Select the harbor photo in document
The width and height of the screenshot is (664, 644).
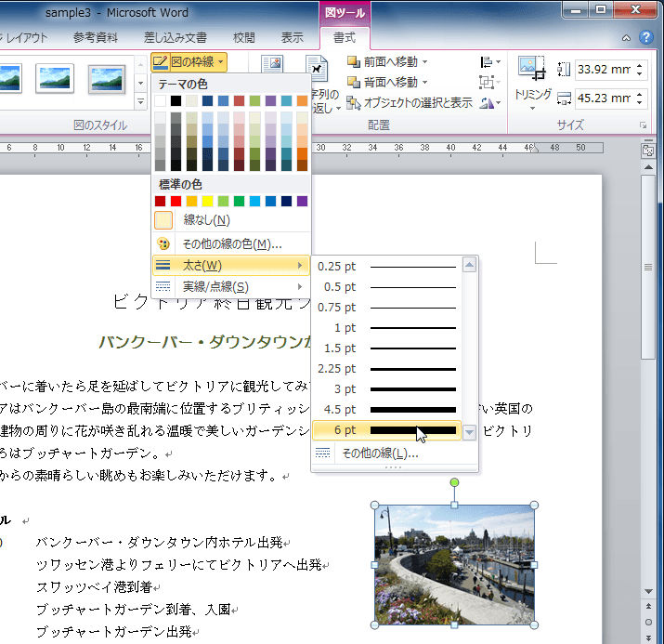point(454,565)
